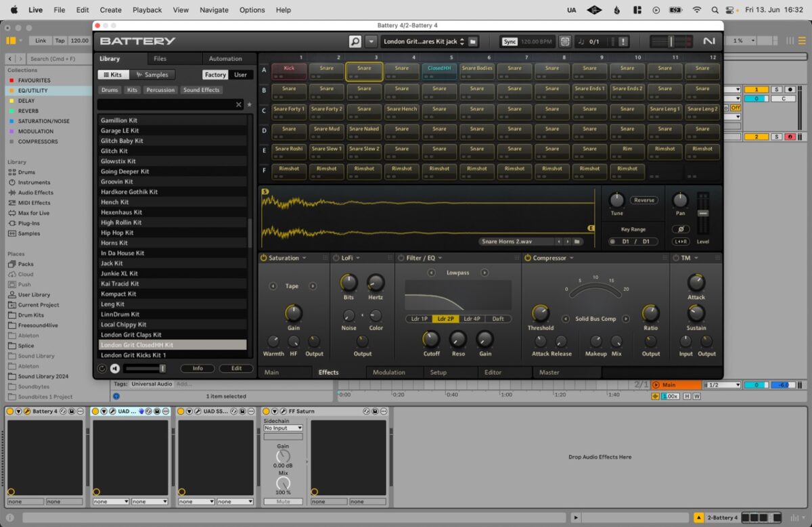Toggle the Compressor power button

[x=528, y=258]
